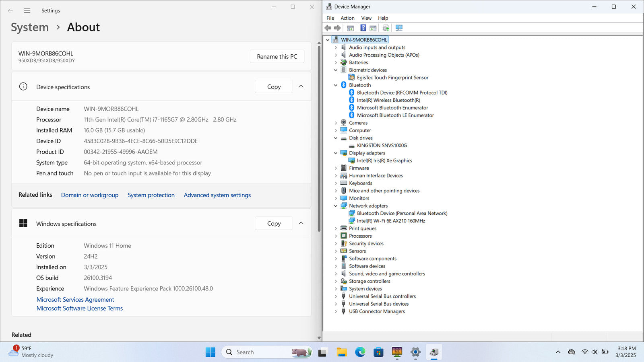This screenshot has height=362, width=644.
Task: Collapse the Display adapters node
Action: pos(336,153)
